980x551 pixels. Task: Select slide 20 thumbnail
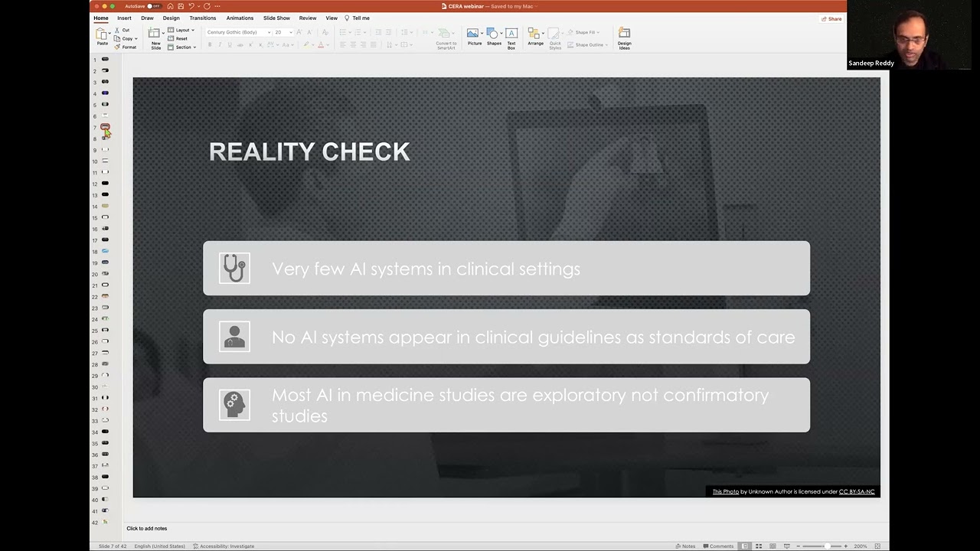coord(105,273)
